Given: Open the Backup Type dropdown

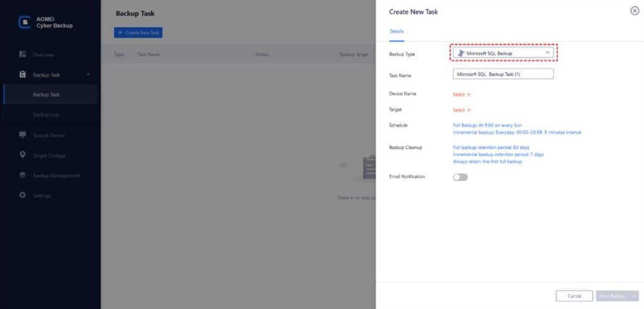Looking at the screenshot, I should (503, 53).
